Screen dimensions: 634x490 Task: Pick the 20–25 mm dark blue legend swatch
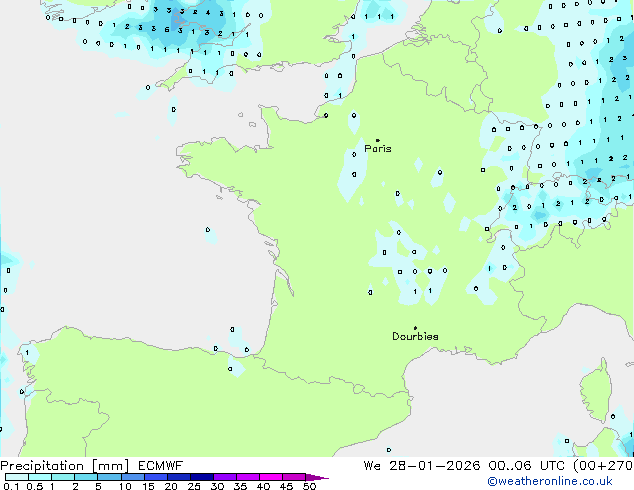178,477
